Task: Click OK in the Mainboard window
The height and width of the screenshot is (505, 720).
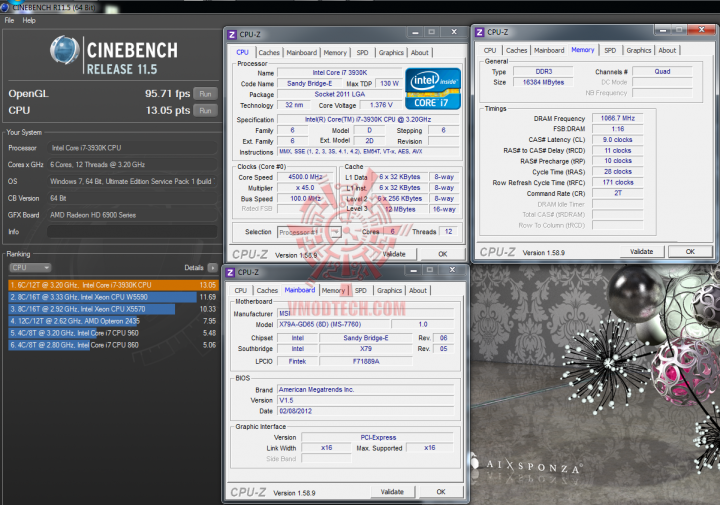Action: tap(441, 492)
